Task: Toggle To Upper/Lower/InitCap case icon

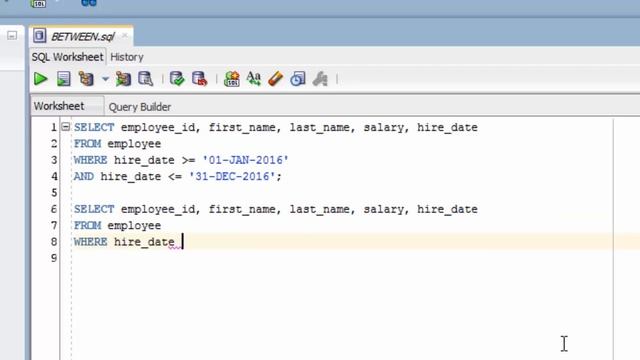Action: click(253, 79)
